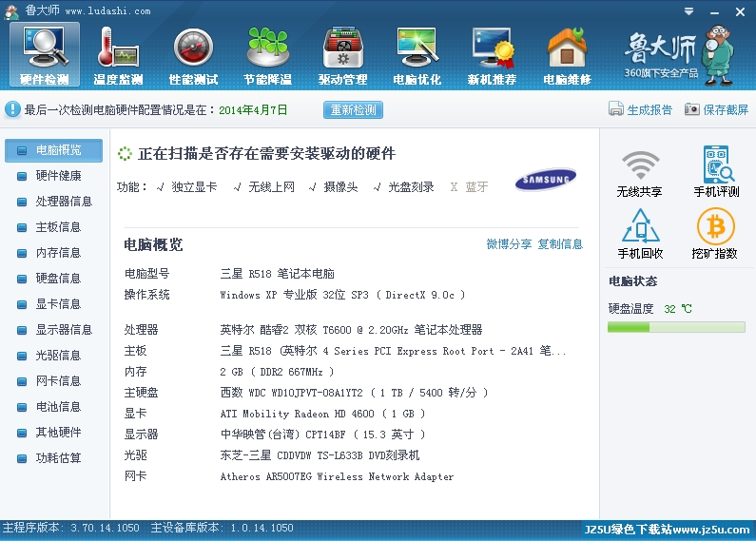Open the 节能降温 energy saving tool

coord(268,54)
